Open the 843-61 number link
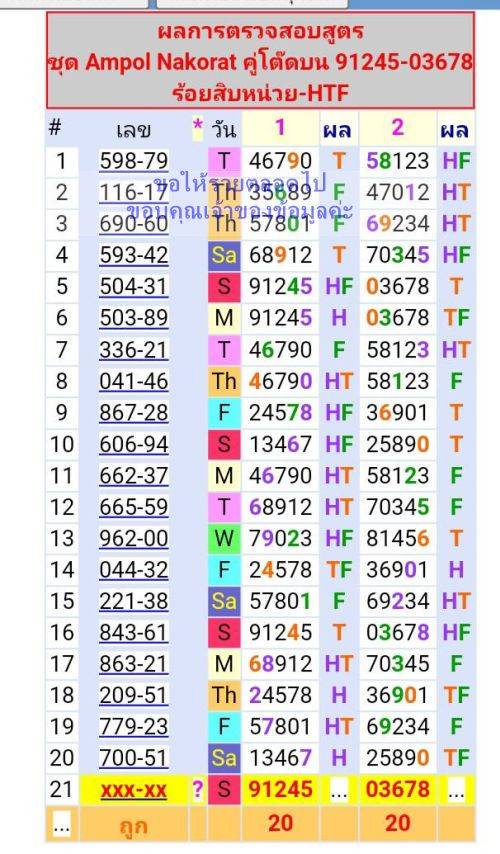The image size is (500, 854). click(x=134, y=633)
